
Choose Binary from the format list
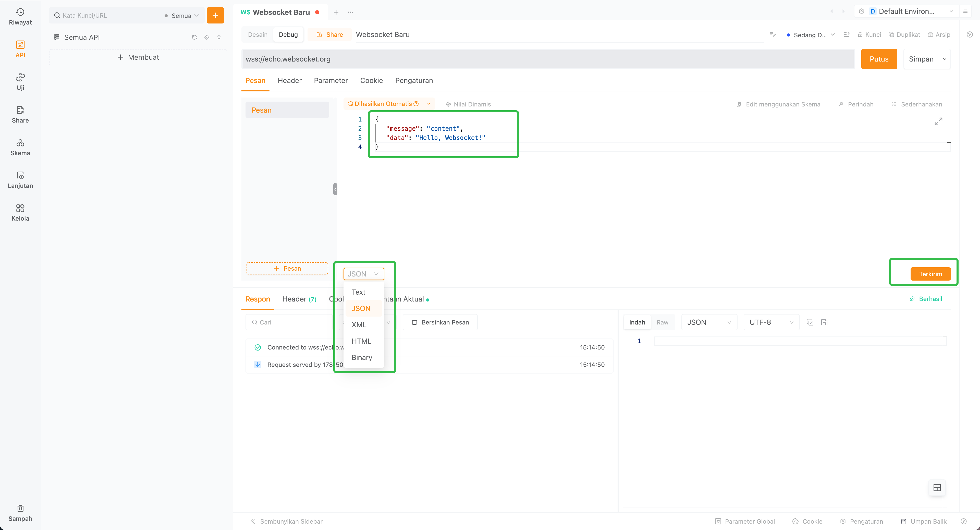(364, 358)
